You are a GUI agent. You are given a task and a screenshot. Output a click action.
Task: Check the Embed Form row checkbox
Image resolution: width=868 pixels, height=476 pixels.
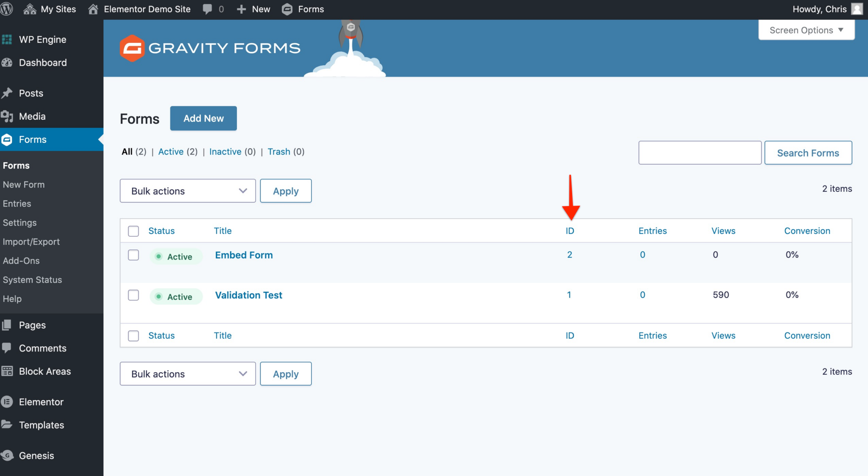[134, 255]
